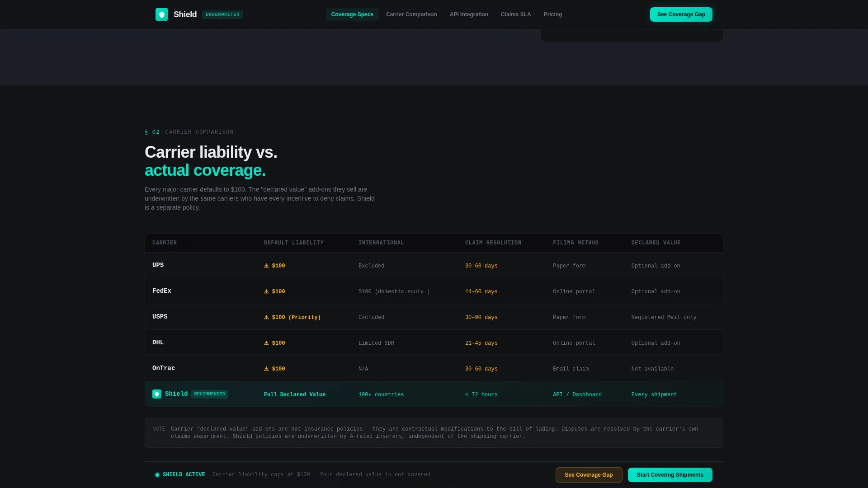This screenshot has height=488, width=868.
Task: Click the "actual coverage." green heading
Action: [x=205, y=170]
